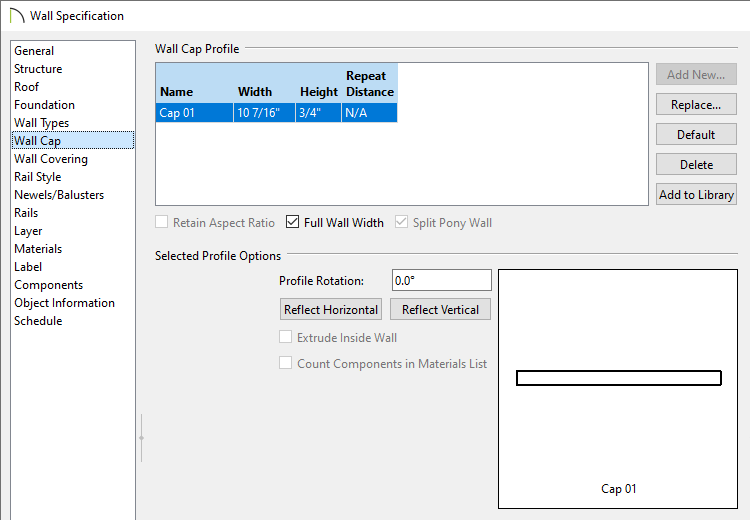The height and width of the screenshot is (520, 750).
Task: Click the Replace... button
Action: coord(696,105)
